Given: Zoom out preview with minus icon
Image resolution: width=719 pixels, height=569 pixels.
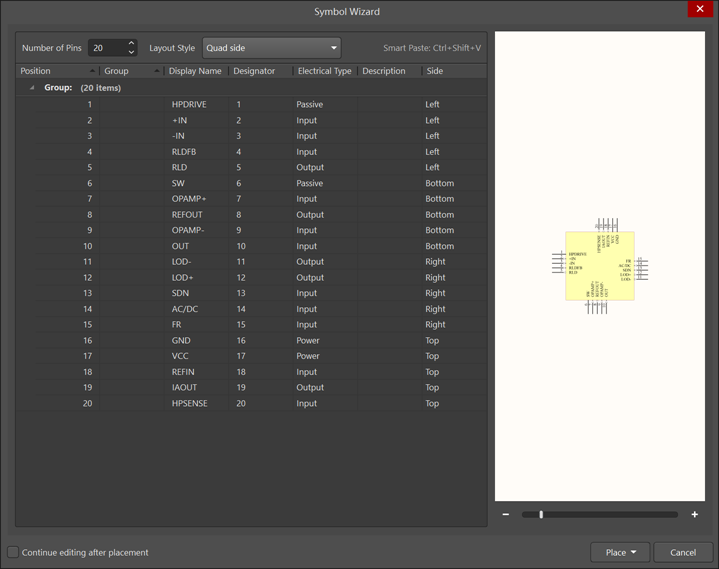Looking at the screenshot, I should click(x=506, y=514).
